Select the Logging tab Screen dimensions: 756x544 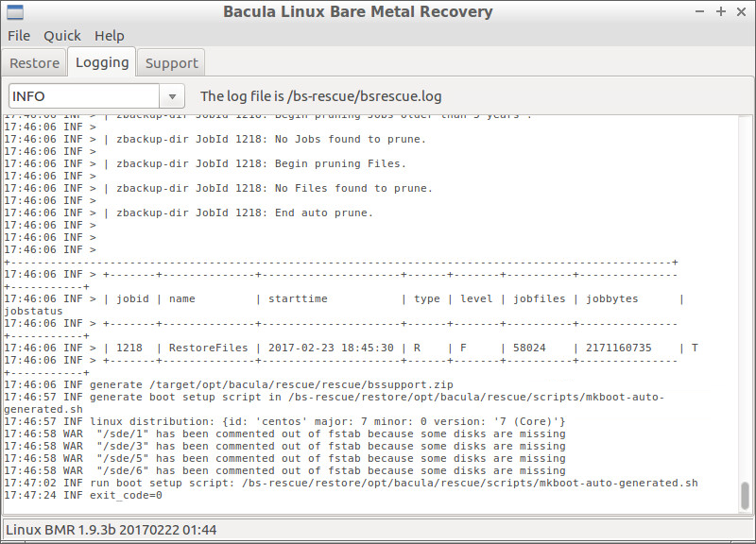coord(102,62)
